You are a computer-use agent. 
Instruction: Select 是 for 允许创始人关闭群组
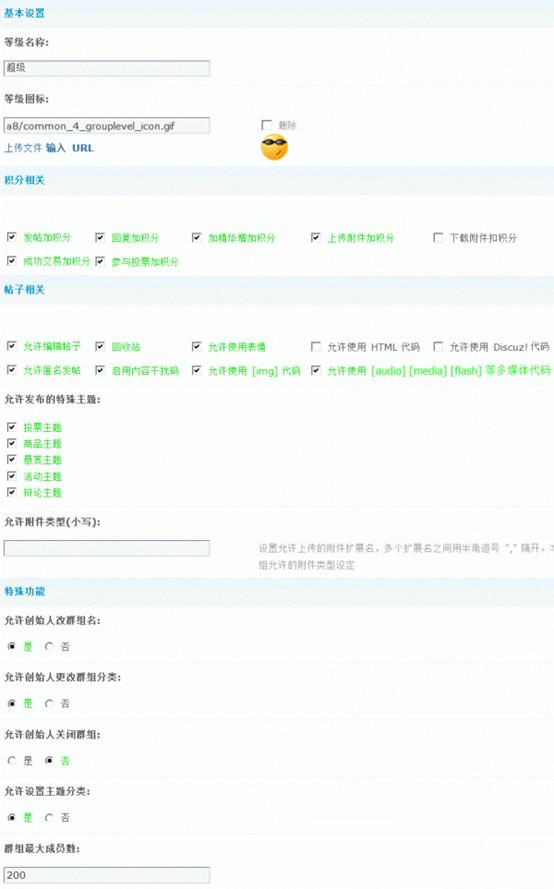click(11, 760)
